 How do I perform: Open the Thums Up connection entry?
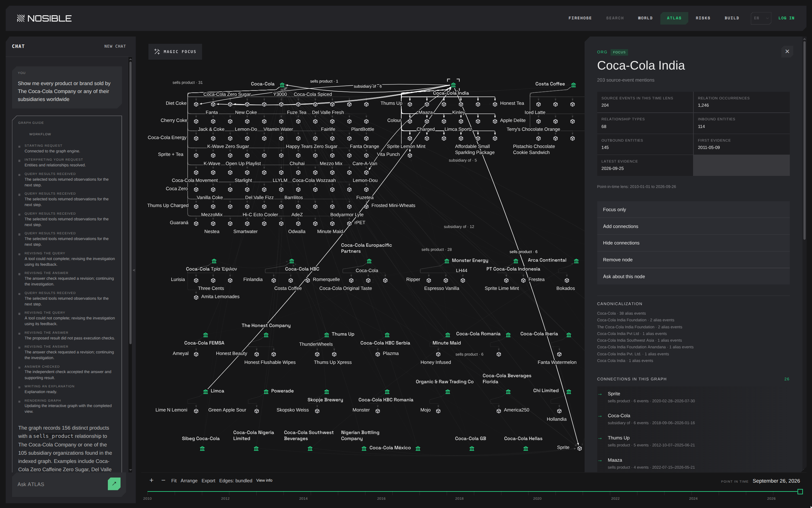[693, 441]
